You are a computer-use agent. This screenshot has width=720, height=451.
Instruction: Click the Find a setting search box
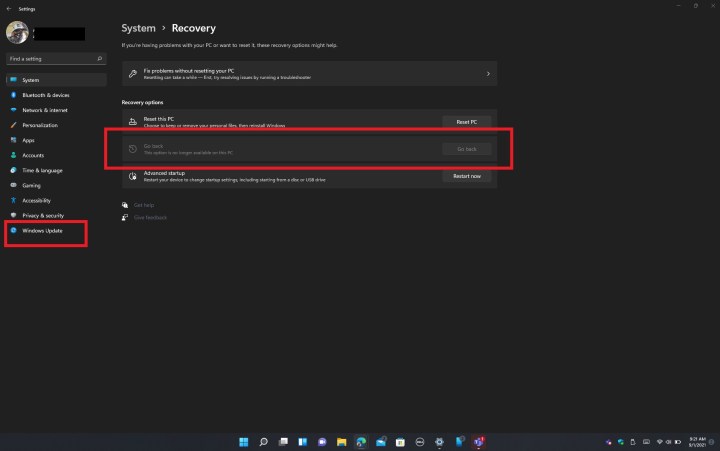pyautogui.click(x=56, y=59)
